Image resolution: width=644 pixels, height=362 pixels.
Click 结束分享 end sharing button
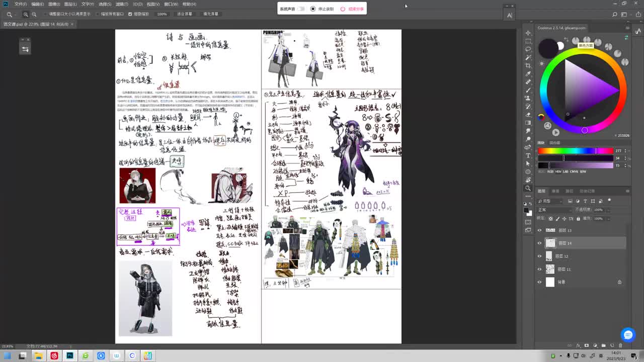point(352,9)
